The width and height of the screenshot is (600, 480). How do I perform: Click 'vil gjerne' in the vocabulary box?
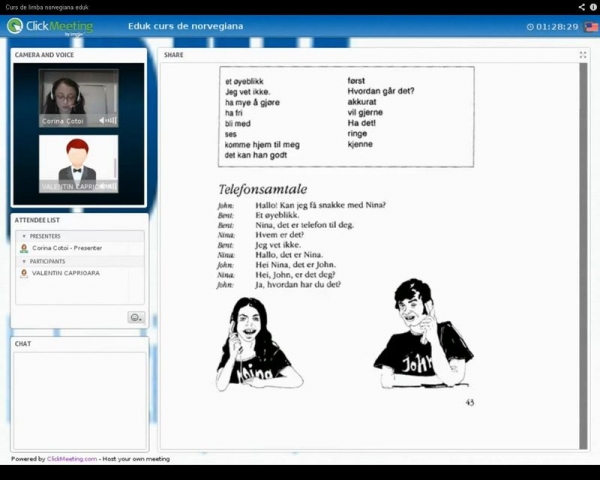click(365, 113)
